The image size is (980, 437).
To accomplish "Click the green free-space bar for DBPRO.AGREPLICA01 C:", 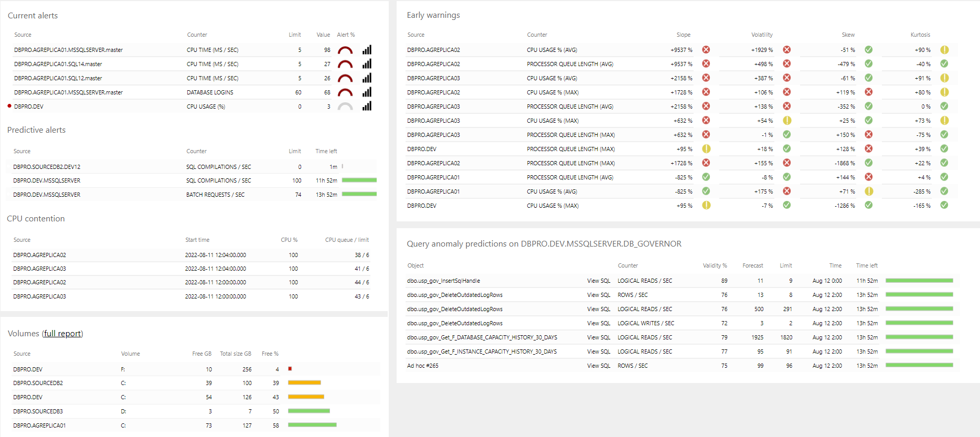I will click(312, 425).
